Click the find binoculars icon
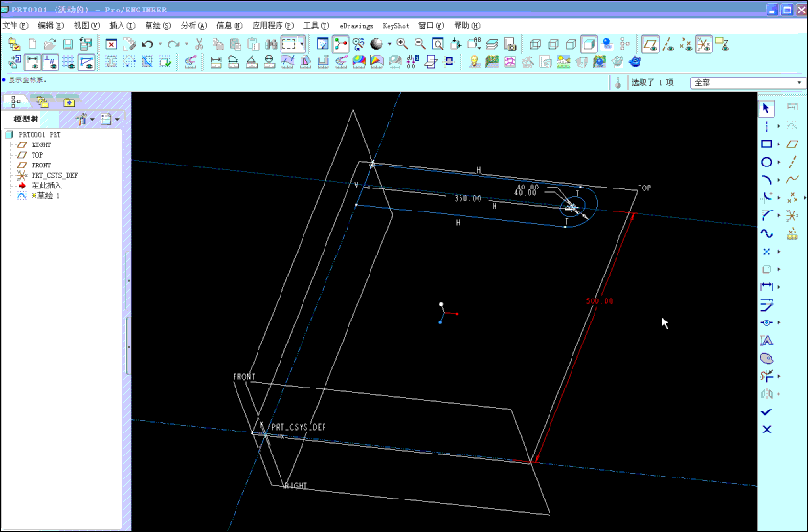Image resolution: width=808 pixels, height=532 pixels. pyautogui.click(x=271, y=44)
